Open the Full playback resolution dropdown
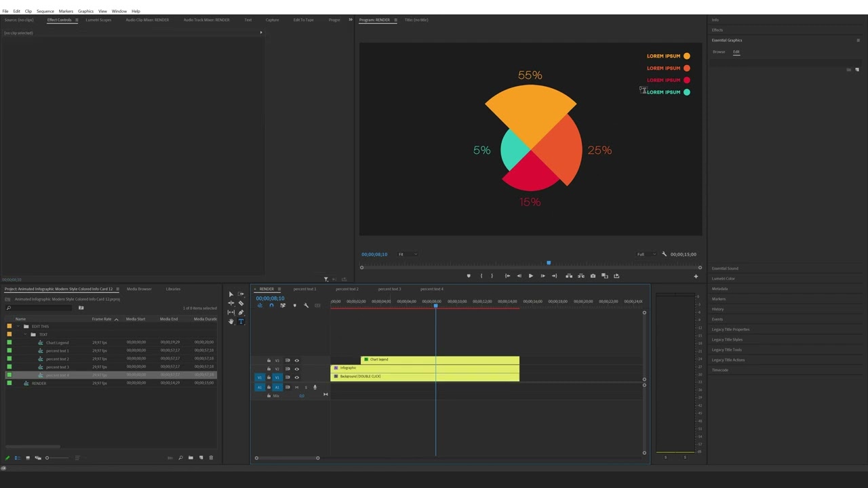Image resolution: width=868 pixels, height=488 pixels. coord(646,254)
